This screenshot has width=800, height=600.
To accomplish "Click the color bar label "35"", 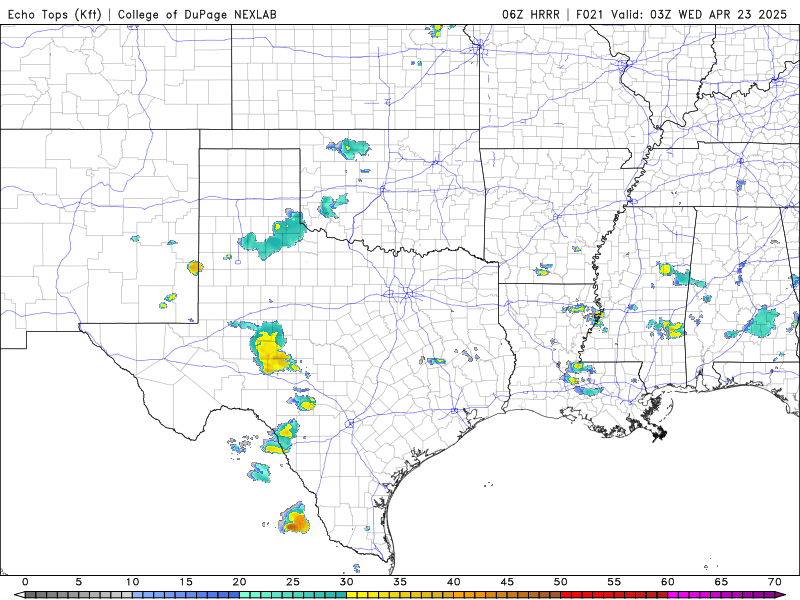I will coord(400,582).
